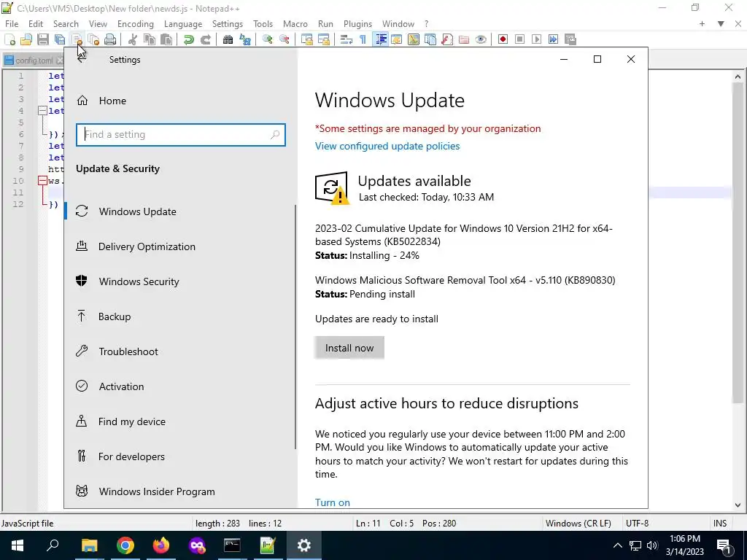Screen dimensions: 747x560
Task: Click the Copy toolbar icon
Action: pos(149,39)
